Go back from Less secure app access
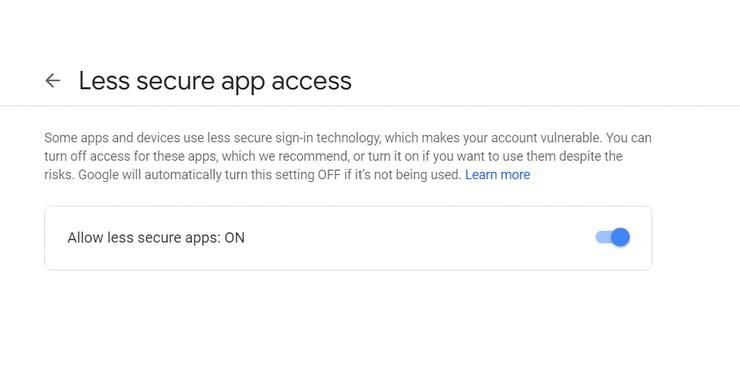The height and width of the screenshot is (376, 740). (52, 81)
